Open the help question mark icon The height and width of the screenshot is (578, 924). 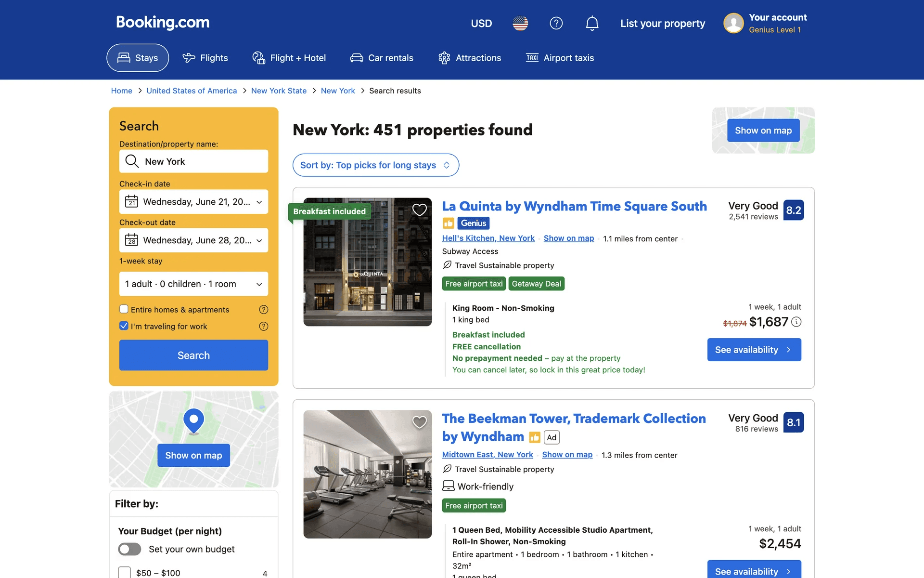coord(556,23)
